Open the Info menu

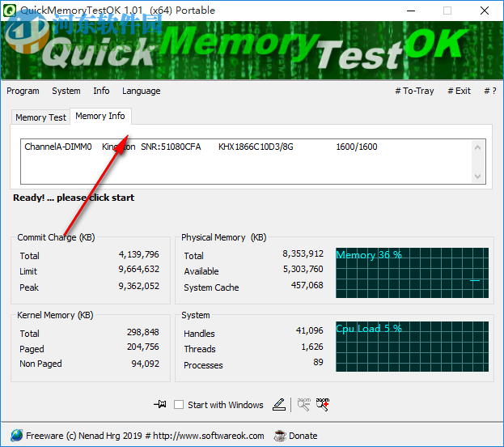pyautogui.click(x=101, y=91)
